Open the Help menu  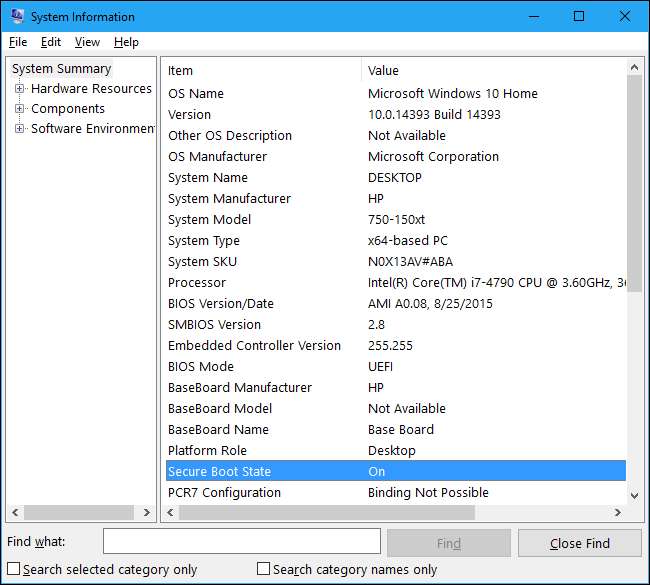coord(126,42)
